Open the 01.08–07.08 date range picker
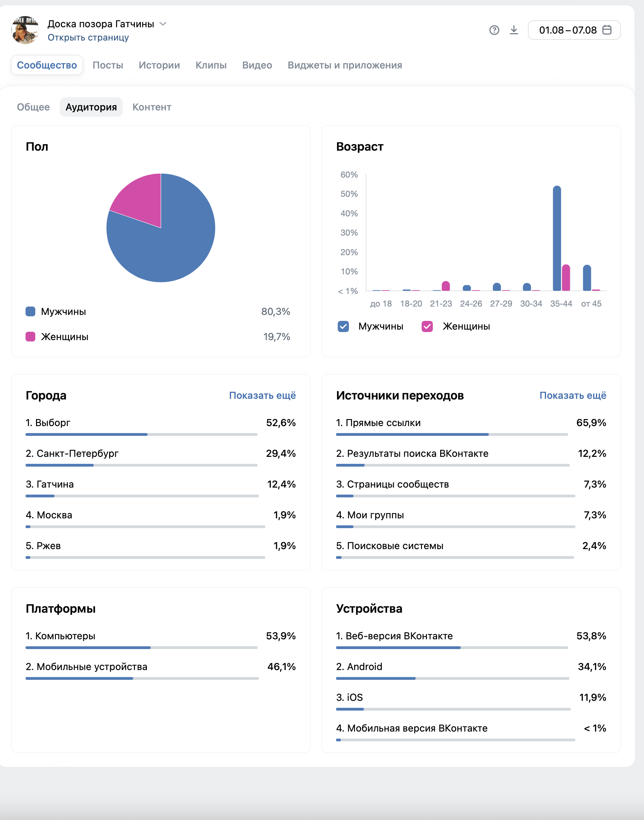 [574, 30]
